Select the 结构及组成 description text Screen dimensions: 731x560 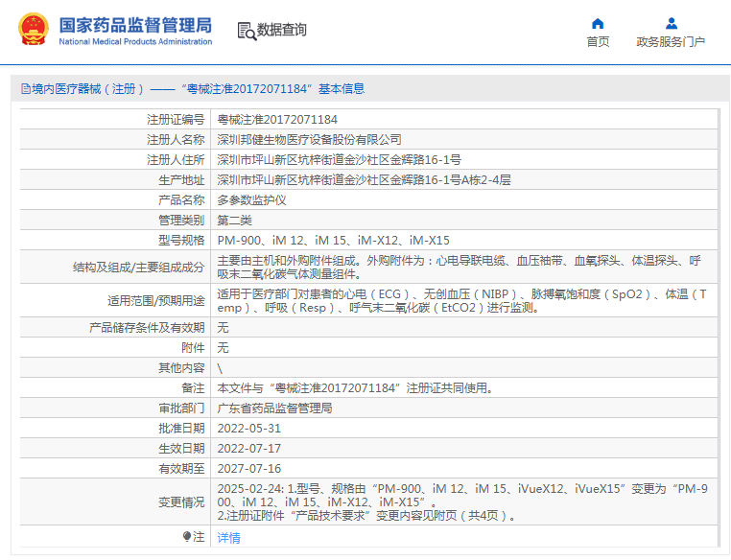tap(460, 267)
